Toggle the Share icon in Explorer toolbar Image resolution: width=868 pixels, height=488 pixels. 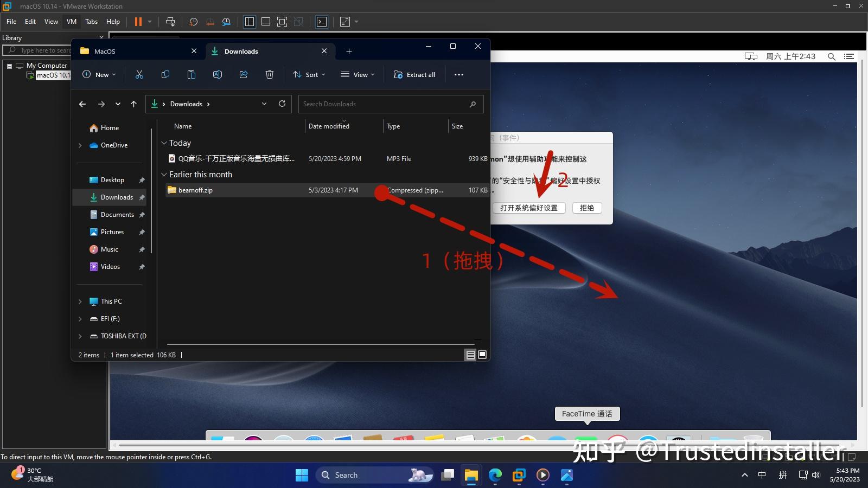244,74
